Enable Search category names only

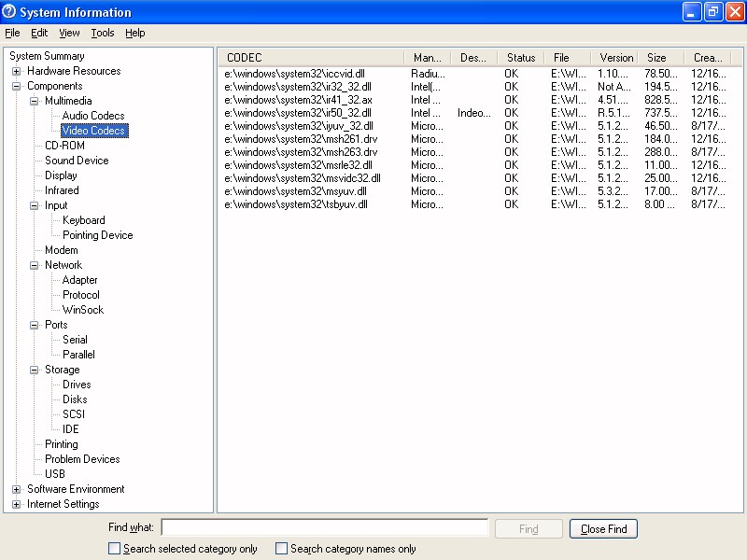click(282, 549)
